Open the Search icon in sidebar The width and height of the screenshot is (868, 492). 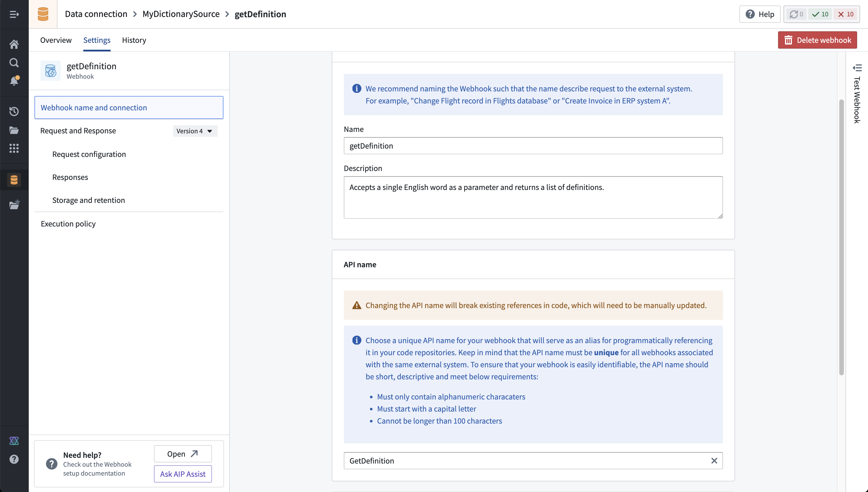click(x=14, y=63)
